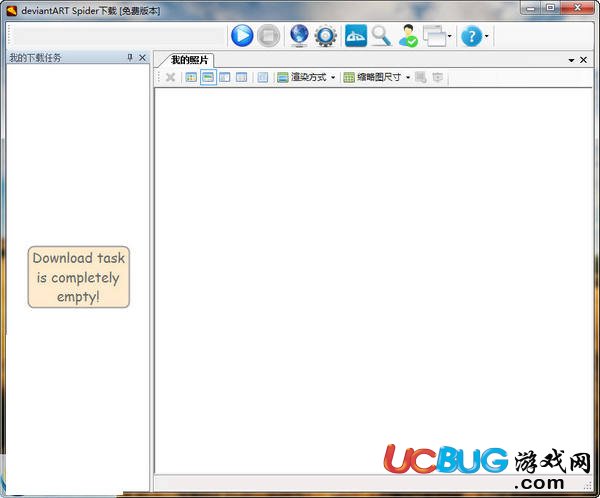Click the deviantART logo icon

pos(356,36)
